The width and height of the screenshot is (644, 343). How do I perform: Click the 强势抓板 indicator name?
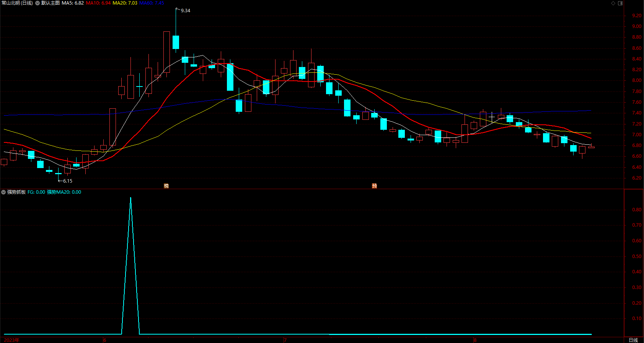tap(16, 192)
